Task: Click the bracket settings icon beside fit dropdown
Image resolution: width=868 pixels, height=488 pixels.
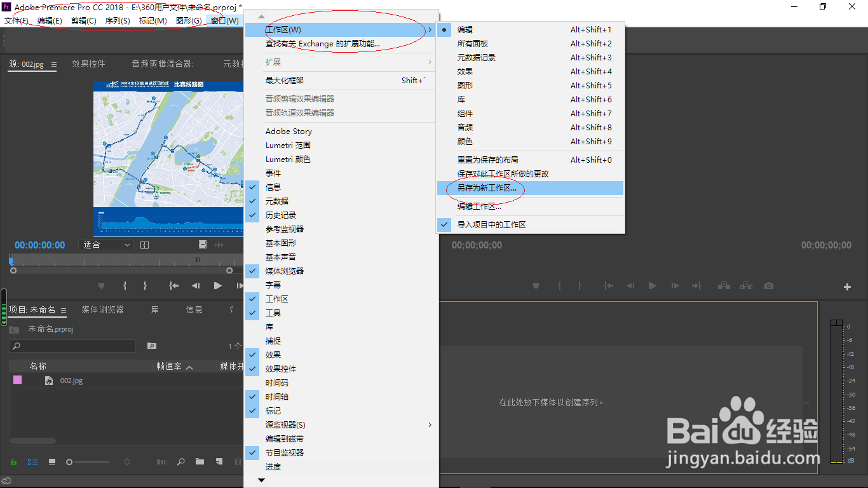Action: pyautogui.click(x=145, y=245)
